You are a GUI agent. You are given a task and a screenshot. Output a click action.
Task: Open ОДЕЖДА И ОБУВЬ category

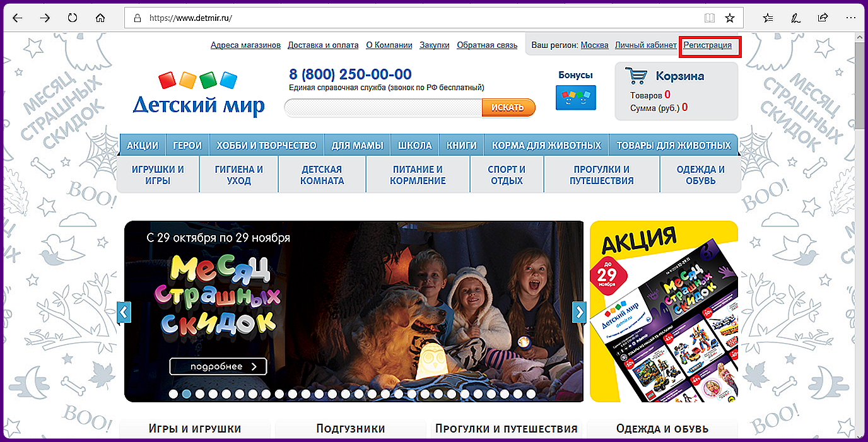pos(701,175)
